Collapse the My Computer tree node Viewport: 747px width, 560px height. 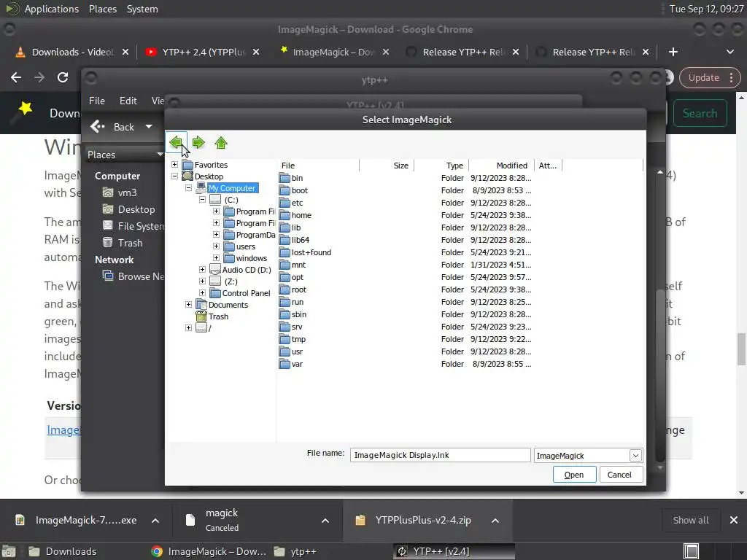[x=189, y=187]
